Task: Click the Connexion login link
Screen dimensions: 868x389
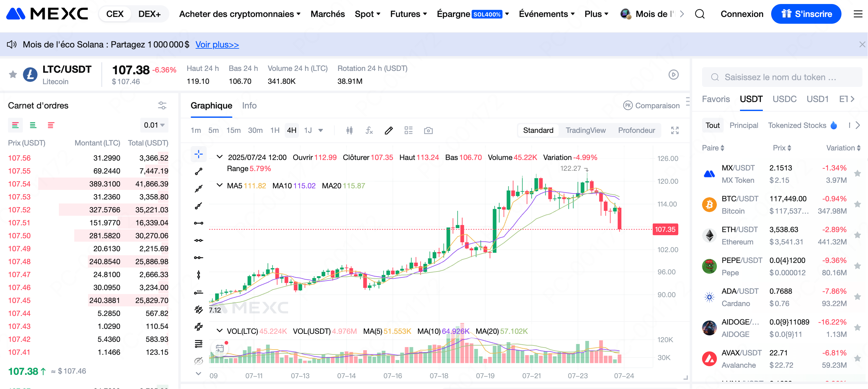Action: [742, 14]
